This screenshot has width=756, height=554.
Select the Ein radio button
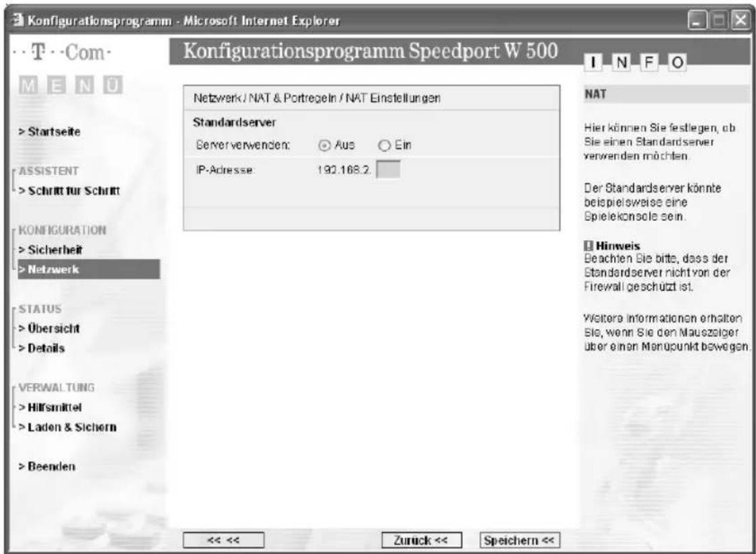coord(384,145)
